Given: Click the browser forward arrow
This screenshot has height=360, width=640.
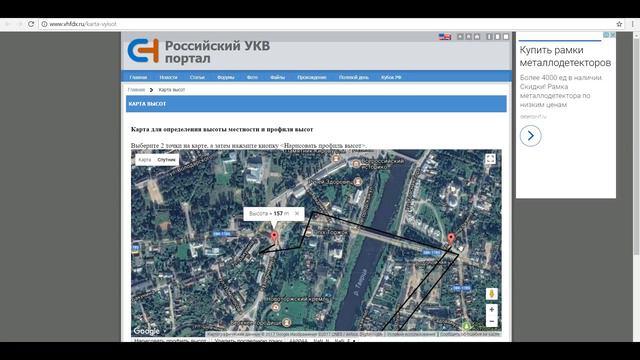Looking at the screenshot, I should [19, 24].
